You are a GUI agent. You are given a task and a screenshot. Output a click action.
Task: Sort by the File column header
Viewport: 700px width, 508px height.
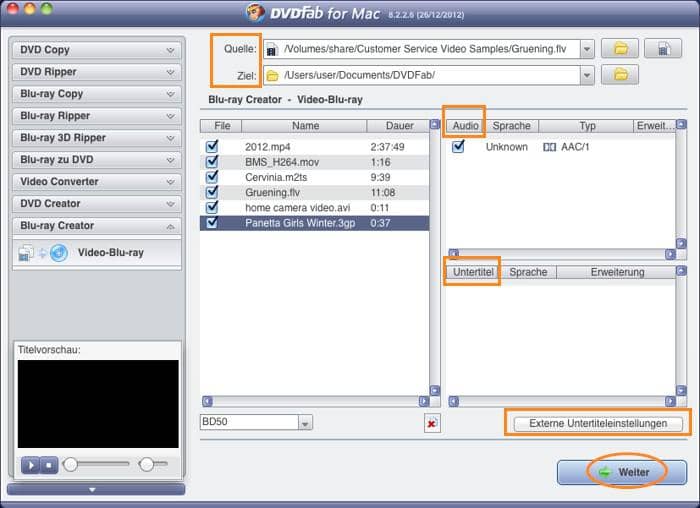click(221, 126)
